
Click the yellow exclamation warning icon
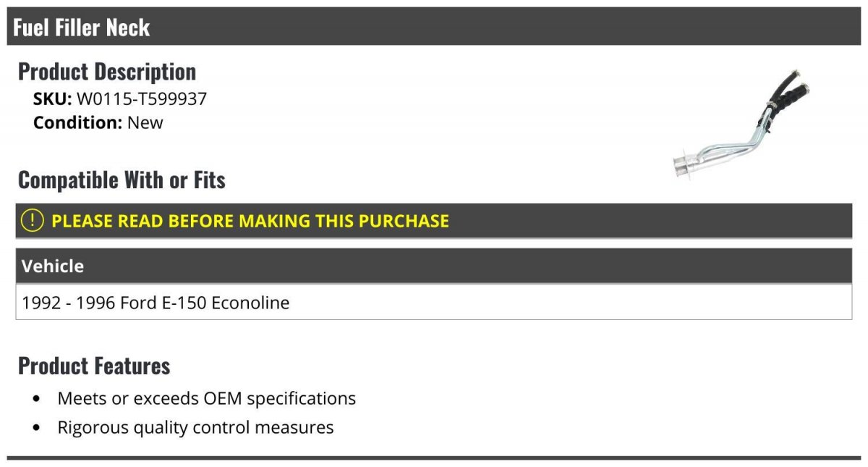tap(33, 221)
